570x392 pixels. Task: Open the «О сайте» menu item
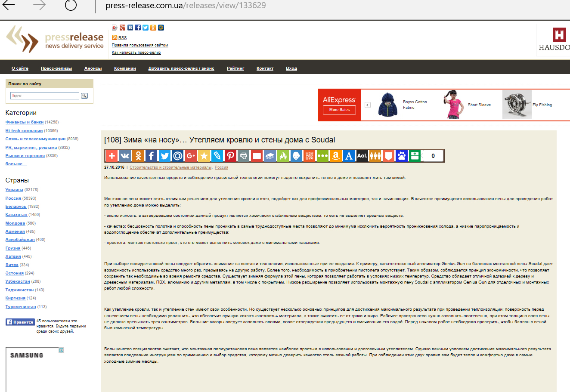[x=20, y=68]
